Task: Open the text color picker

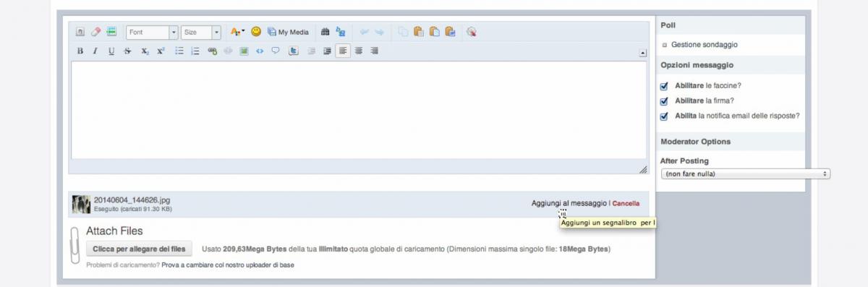Action: coord(237,32)
